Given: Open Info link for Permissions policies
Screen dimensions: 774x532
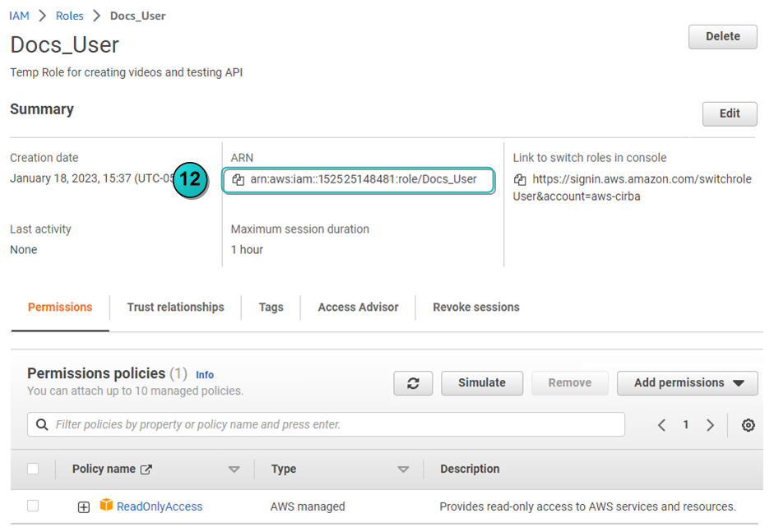Looking at the screenshot, I should 205,375.
